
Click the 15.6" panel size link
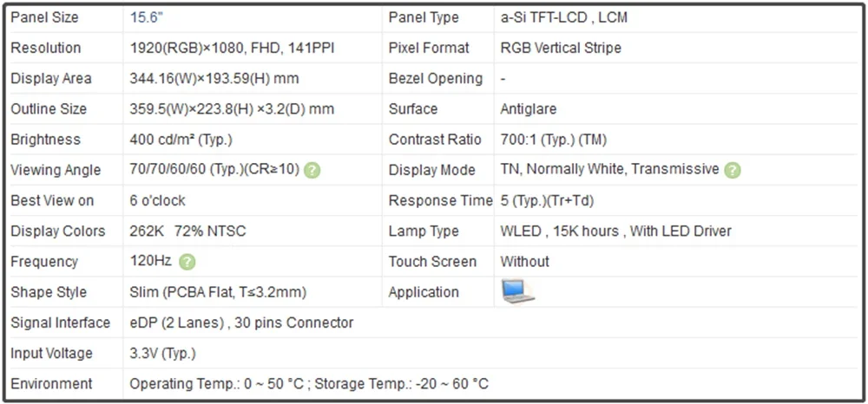[147, 17]
